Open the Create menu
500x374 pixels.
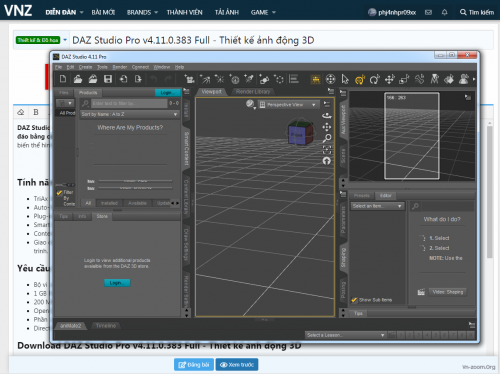[85, 67]
